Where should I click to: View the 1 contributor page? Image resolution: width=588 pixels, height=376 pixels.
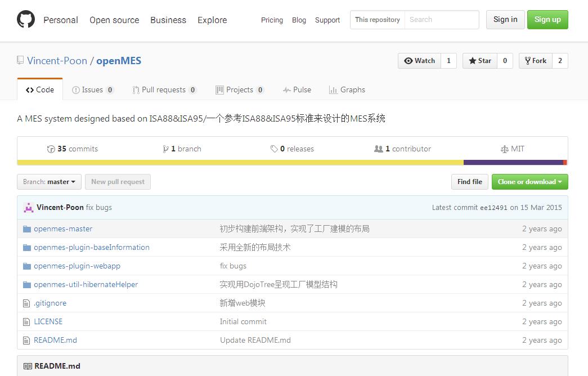point(403,149)
